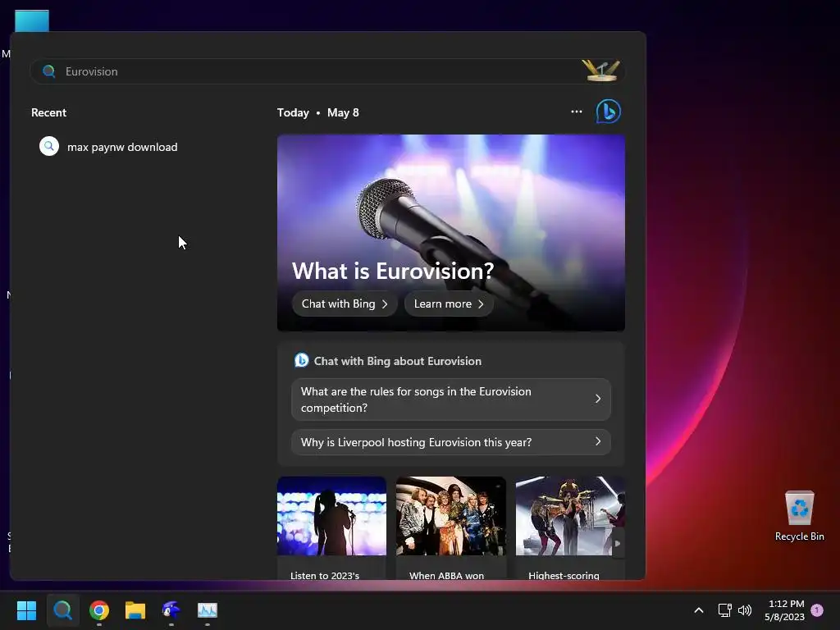Open the Highest-scoring card
The height and width of the screenshot is (630, 840).
click(570, 528)
